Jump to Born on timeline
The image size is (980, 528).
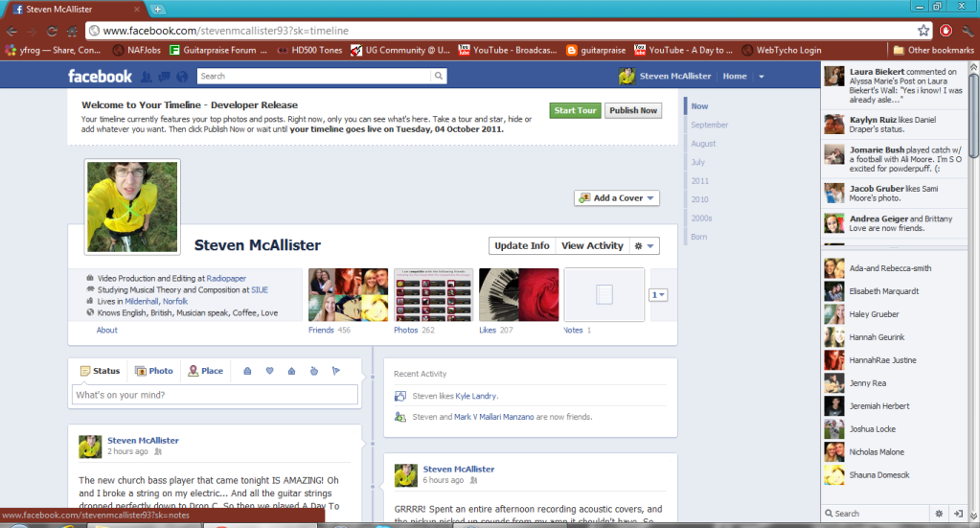pyautogui.click(x=698, y=237)
